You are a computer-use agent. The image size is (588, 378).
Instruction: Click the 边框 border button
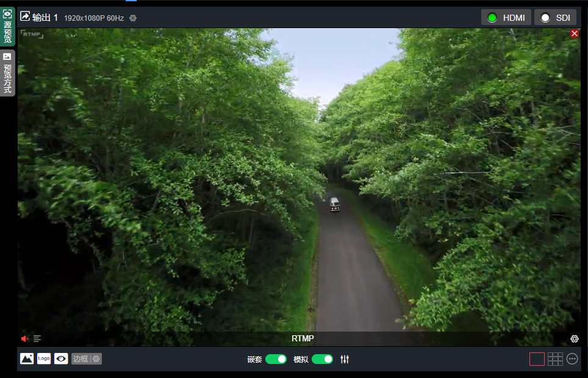click(81, 359)
